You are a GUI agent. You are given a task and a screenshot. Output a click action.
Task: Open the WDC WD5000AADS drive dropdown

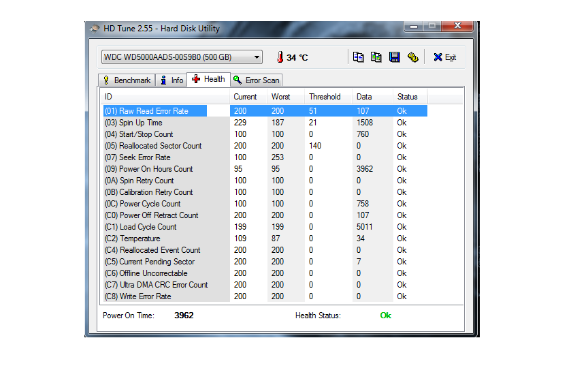(182, 57)
